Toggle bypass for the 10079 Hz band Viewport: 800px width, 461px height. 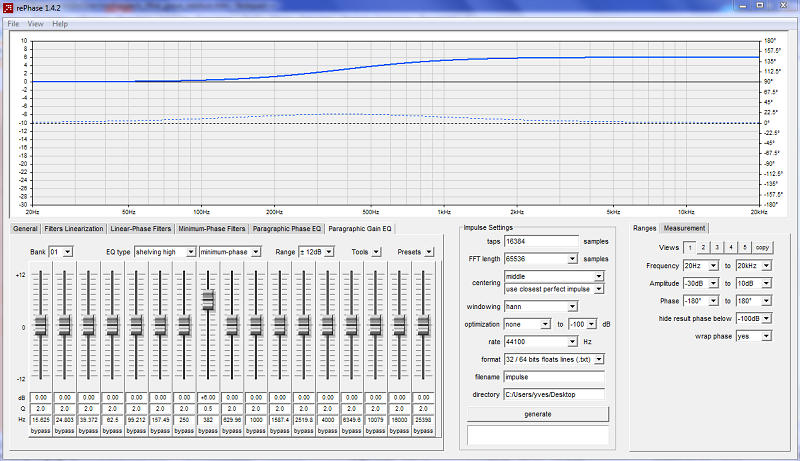click(x=376, y=431)
